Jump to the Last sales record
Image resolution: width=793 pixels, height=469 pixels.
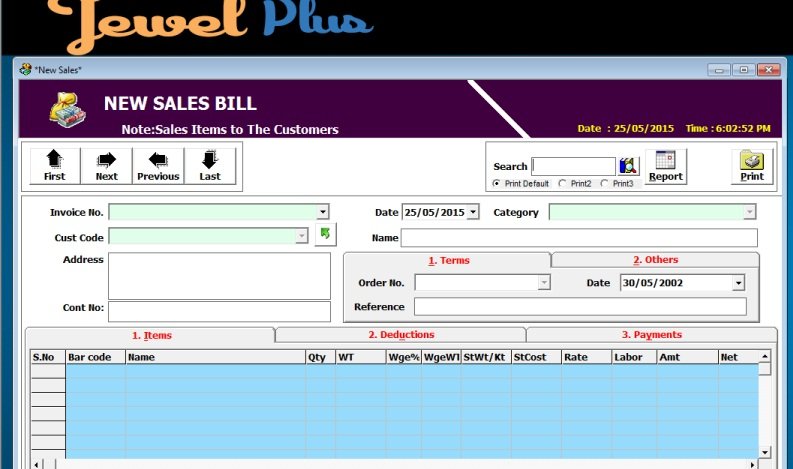tap(210, 166)
